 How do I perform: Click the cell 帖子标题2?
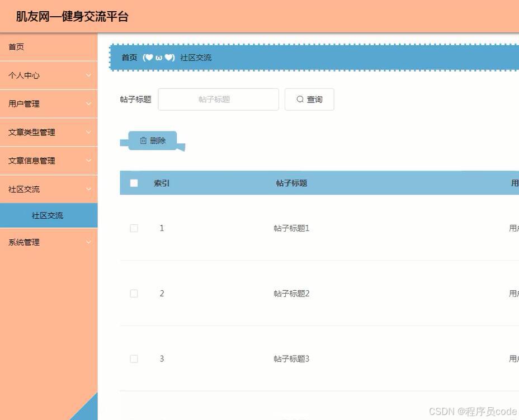[x=291, y=294]
